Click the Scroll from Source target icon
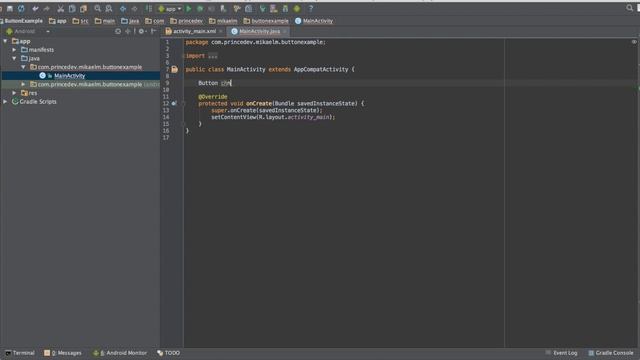Viewport: 640px width, 360px height. click(x=118, y=31)
